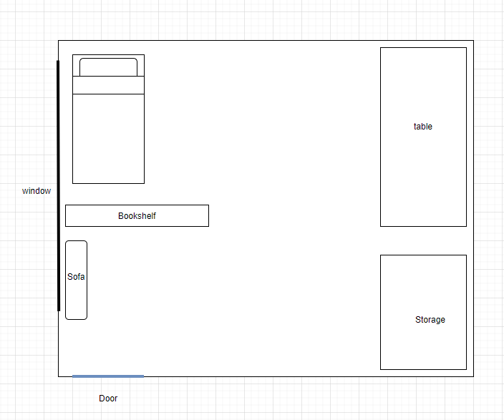Screen dimensions: 504x420
Task: Click the room's bottom wall right of door
Action: [286, 376]
